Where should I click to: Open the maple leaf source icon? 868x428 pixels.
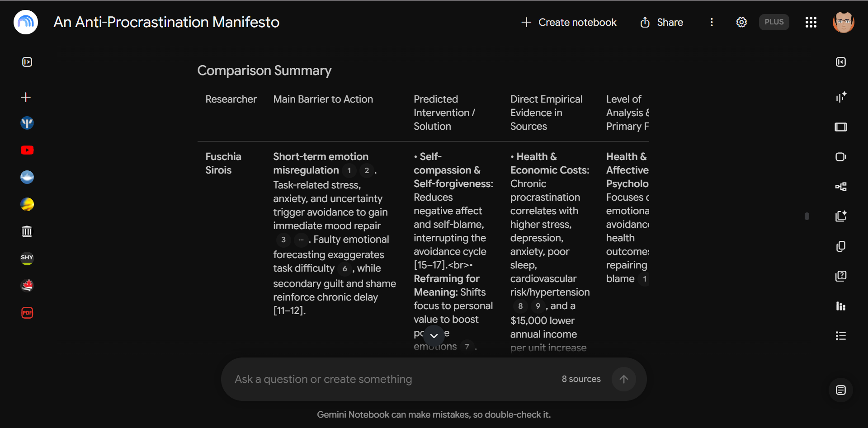pos(27,285)
